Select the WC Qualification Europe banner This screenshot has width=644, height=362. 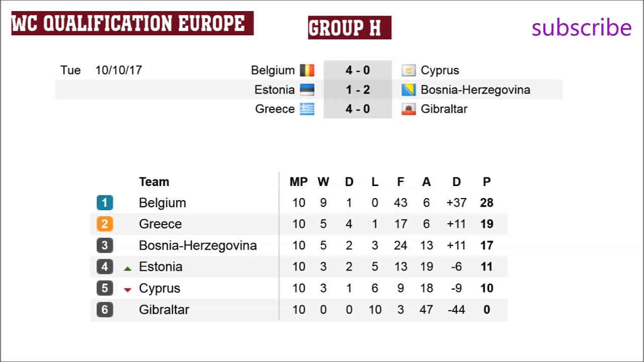pyautogui.click(x=132, y=23)
